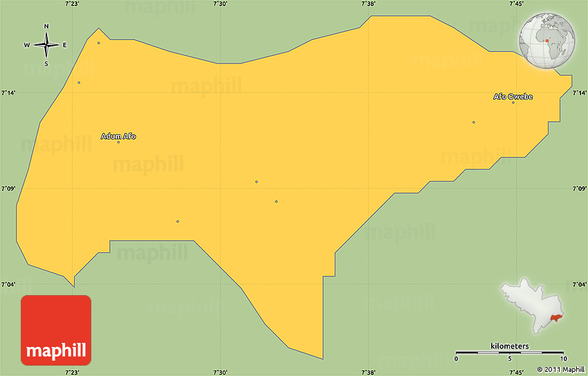The height and width of the screenshot is (376, 588).
Task: Open the region locator inset map
Action: tap(533, 308)
